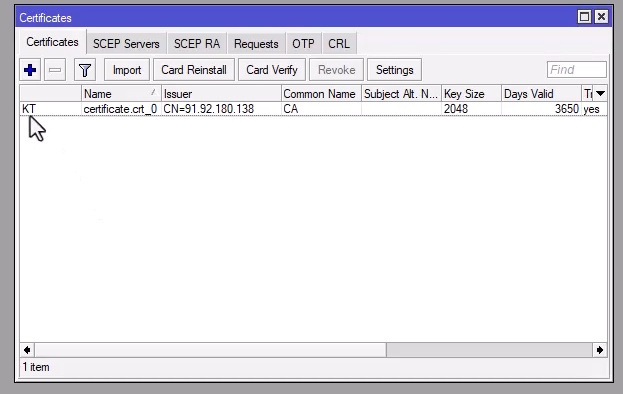Click the remove minus icon button
623x394 pixels.
(55, 70)
